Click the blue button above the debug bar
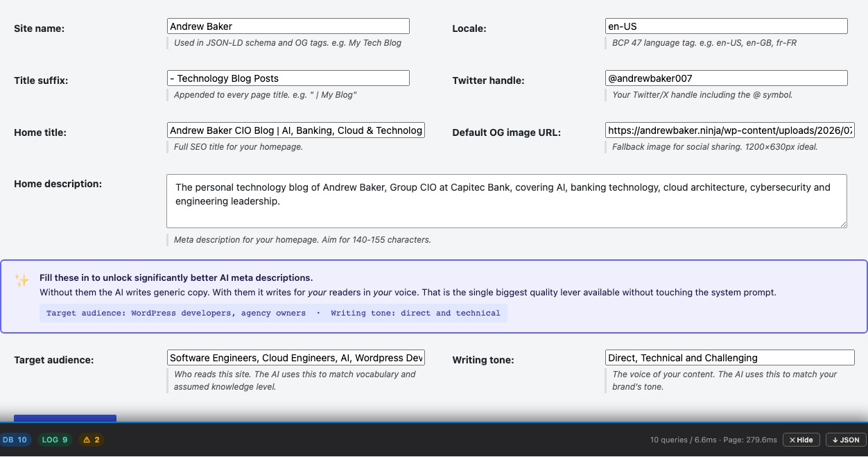The image size is (868, 457). pyautogui.click(x=65, y=418)
